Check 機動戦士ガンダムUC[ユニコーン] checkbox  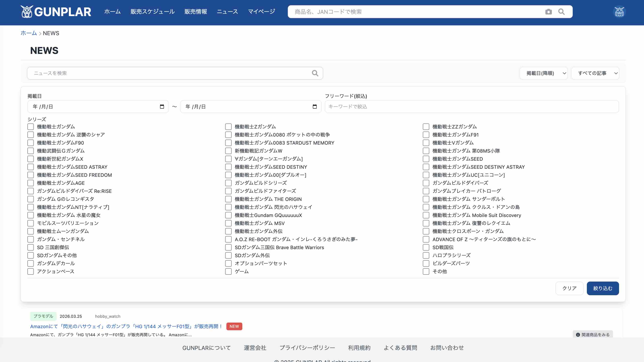click(x=426, y=175)
